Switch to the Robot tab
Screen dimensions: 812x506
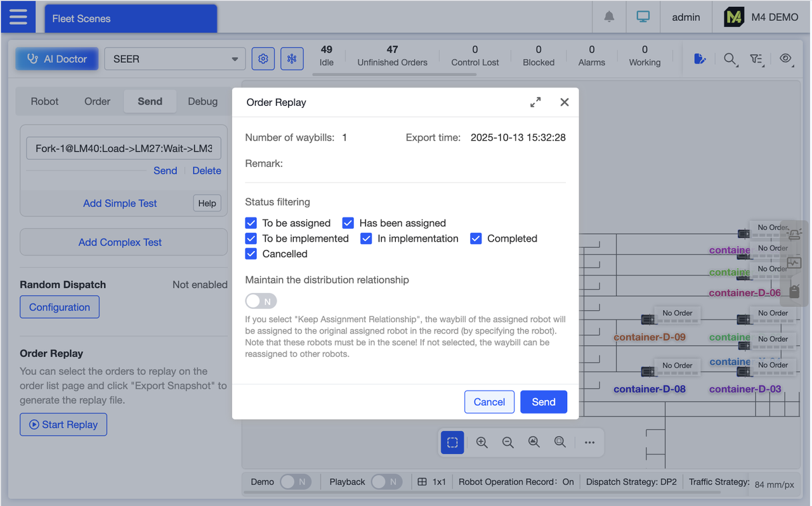[x=44, y=101]
